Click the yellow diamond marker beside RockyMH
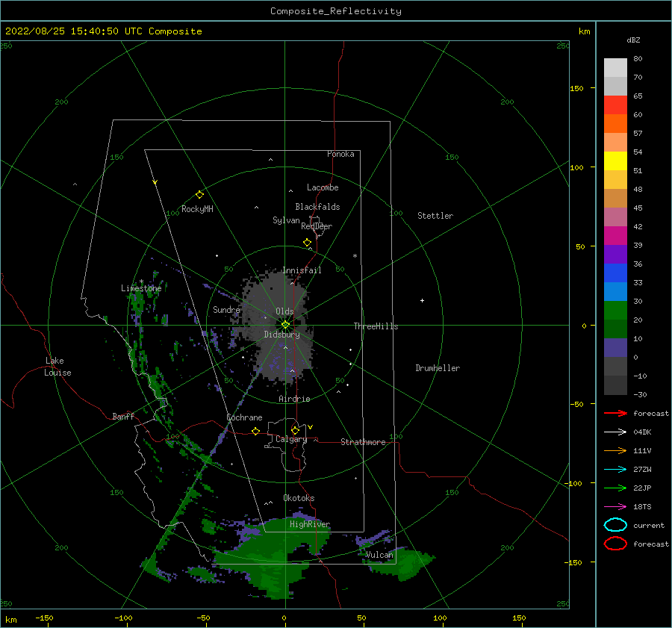The width and height of the screenshot is (672, 628). pos(199,195)
